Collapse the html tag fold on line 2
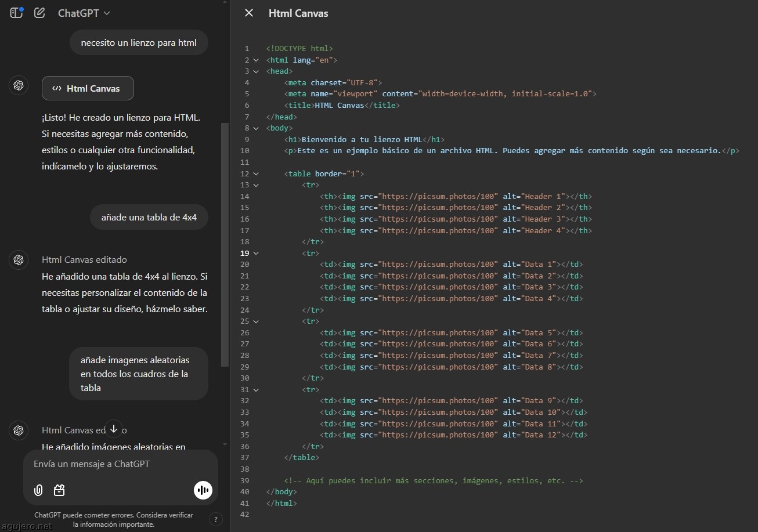758x532 pixels. click(256, 60)
